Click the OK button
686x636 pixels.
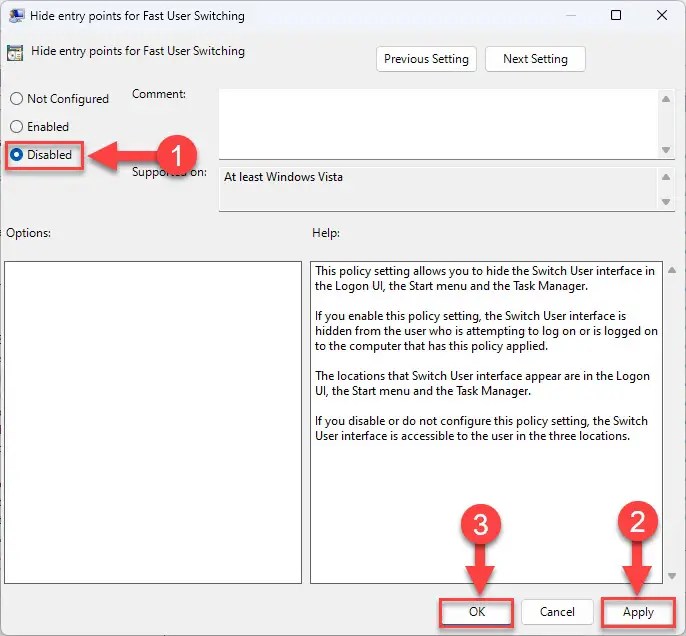(476, 612)
